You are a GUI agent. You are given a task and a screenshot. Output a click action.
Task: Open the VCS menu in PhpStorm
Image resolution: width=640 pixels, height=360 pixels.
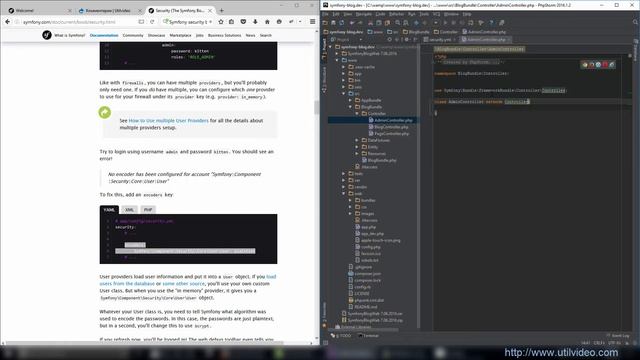(437, 14)
